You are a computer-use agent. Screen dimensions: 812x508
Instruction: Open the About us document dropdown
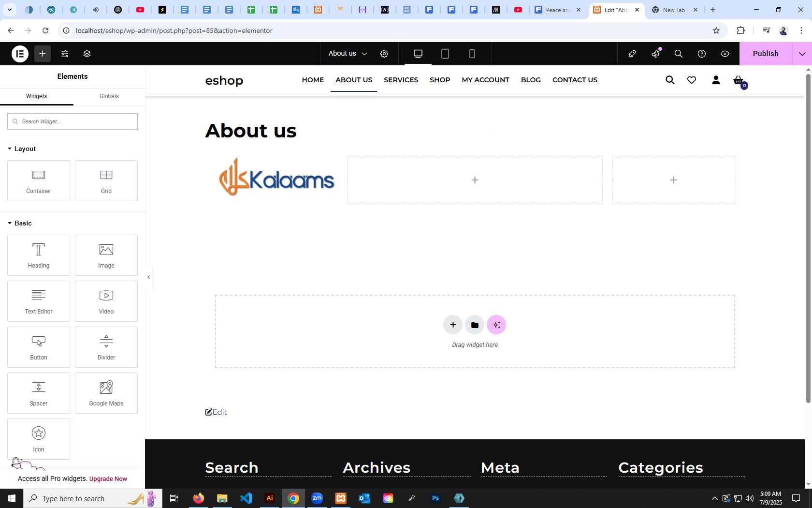(348, 54)
